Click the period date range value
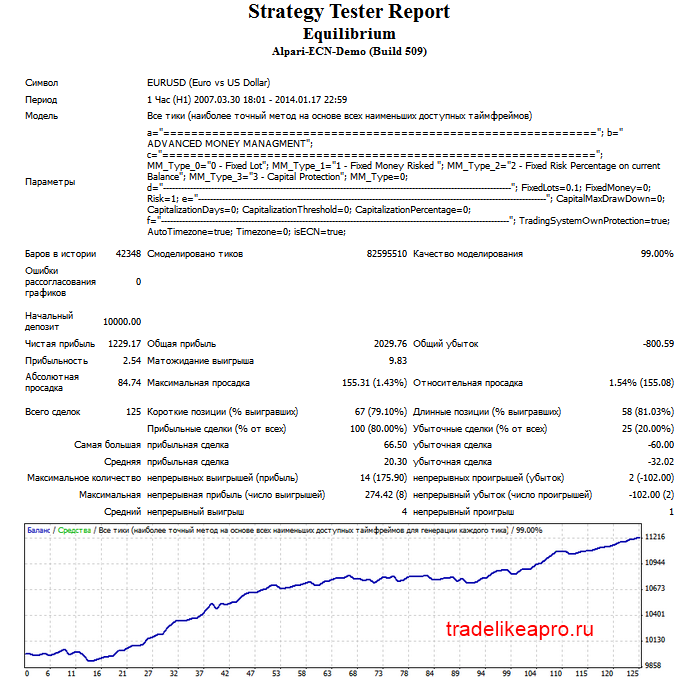This screenshot has width=688, height=678. (x=247, y=100)
